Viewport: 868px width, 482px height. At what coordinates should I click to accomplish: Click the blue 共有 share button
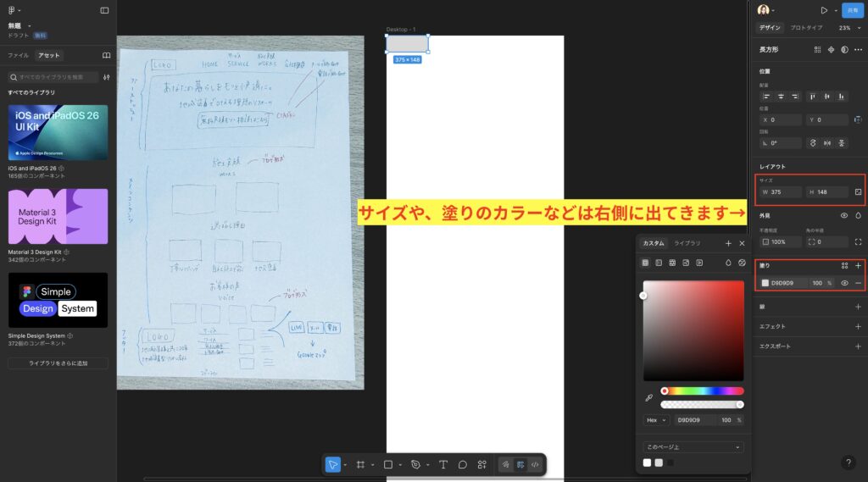click(x=851, y=10)
